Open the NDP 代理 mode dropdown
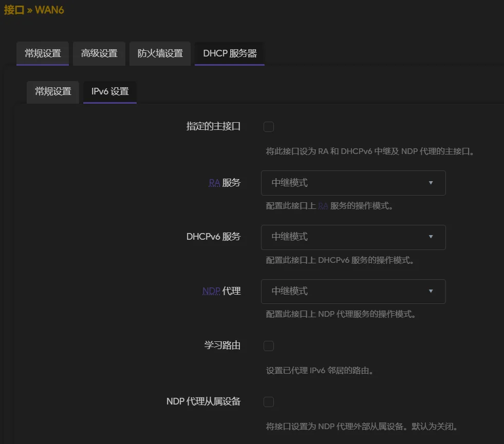This screenshot has height=444, width=504. (x=353, y=292)
